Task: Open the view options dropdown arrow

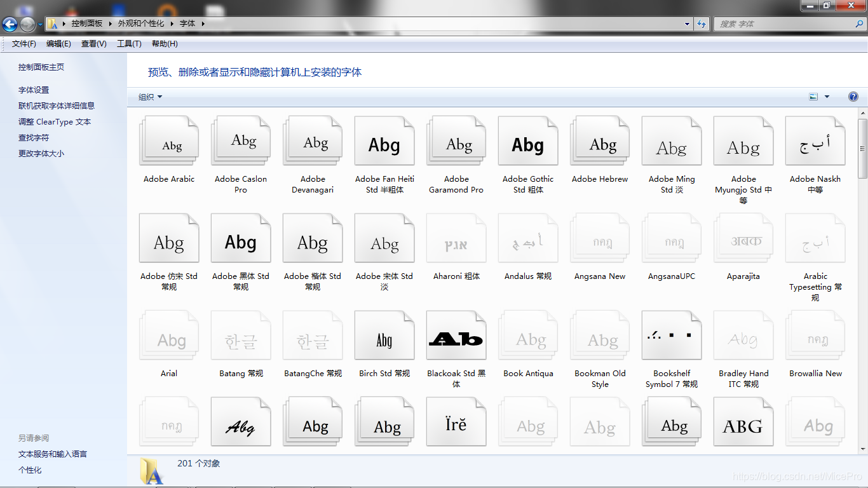Action: (x=827, y=97)
